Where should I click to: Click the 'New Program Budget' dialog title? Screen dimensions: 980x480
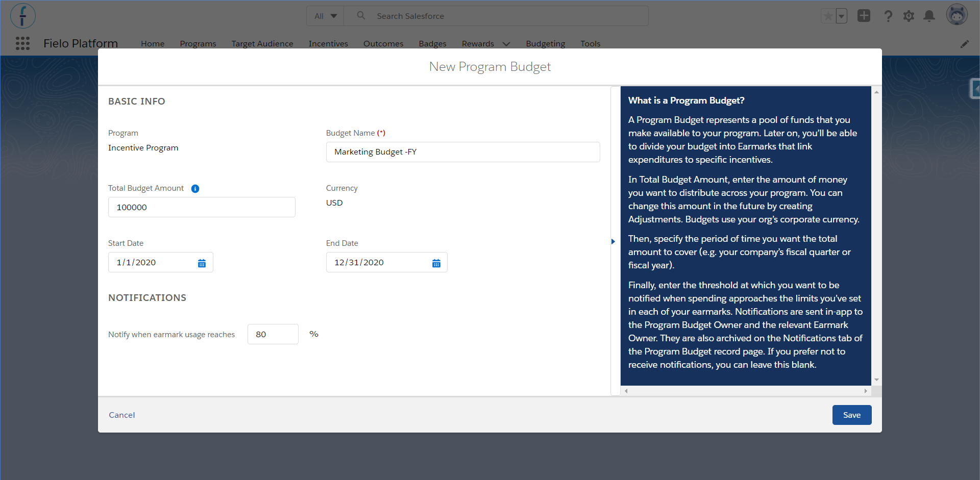pos(490,67)
